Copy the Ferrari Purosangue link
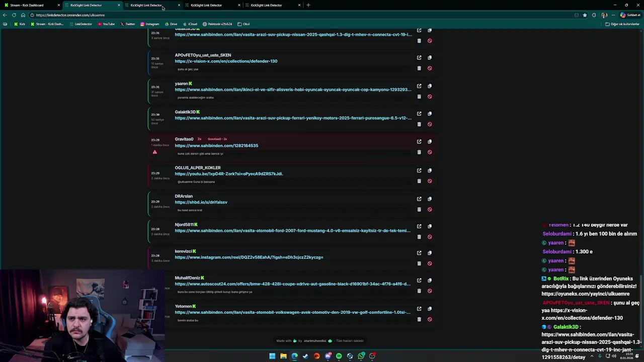Viewport: 644px width, 362px height. pos(430,114)
